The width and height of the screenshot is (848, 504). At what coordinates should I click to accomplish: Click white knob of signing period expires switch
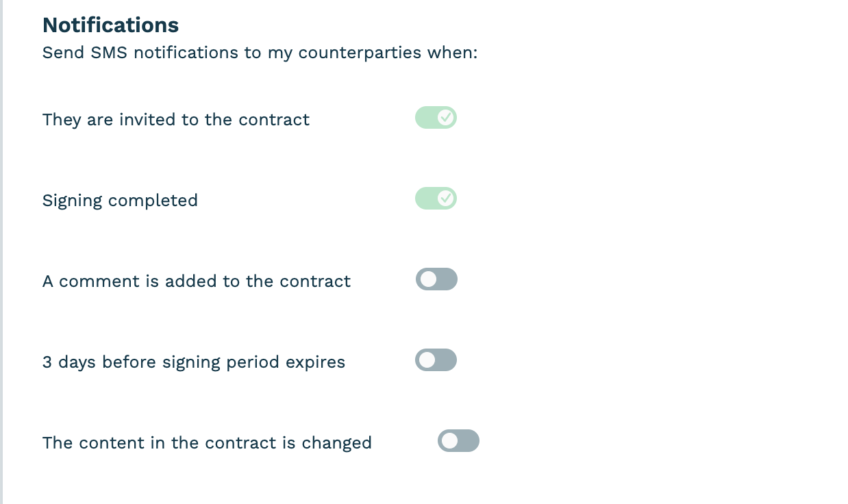pos(427,360)
